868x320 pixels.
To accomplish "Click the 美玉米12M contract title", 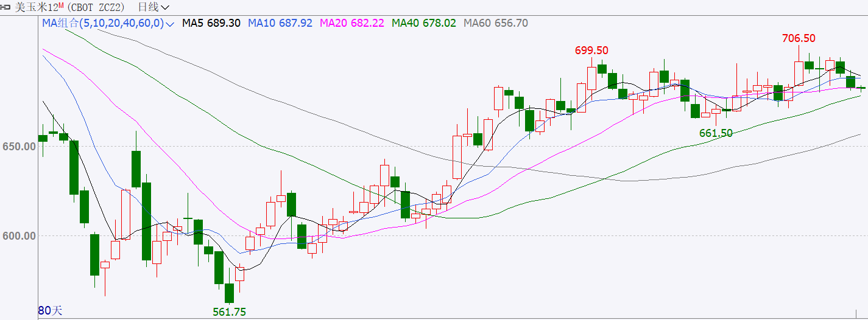I will pyautogui.click(x=39, y=7).
